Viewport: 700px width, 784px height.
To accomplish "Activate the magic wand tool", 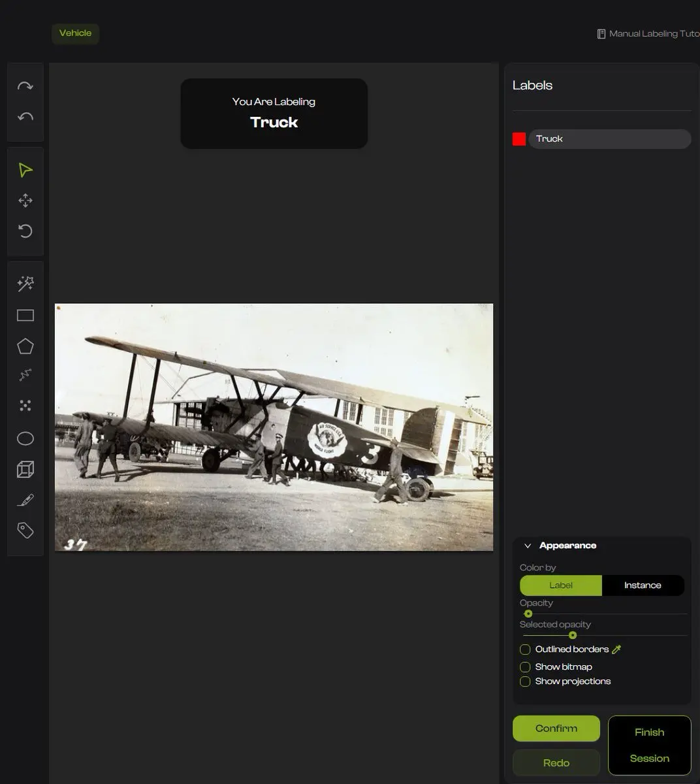I will point(25,284).
